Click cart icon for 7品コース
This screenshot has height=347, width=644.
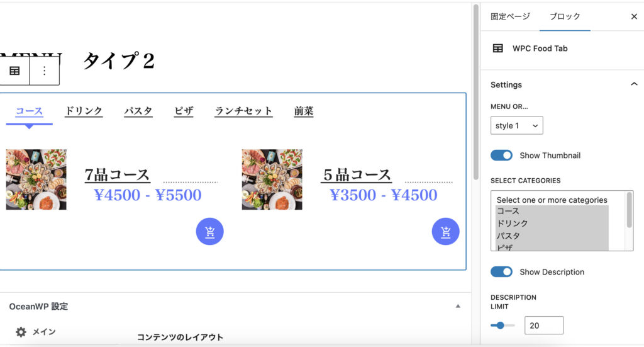point(210,232)
